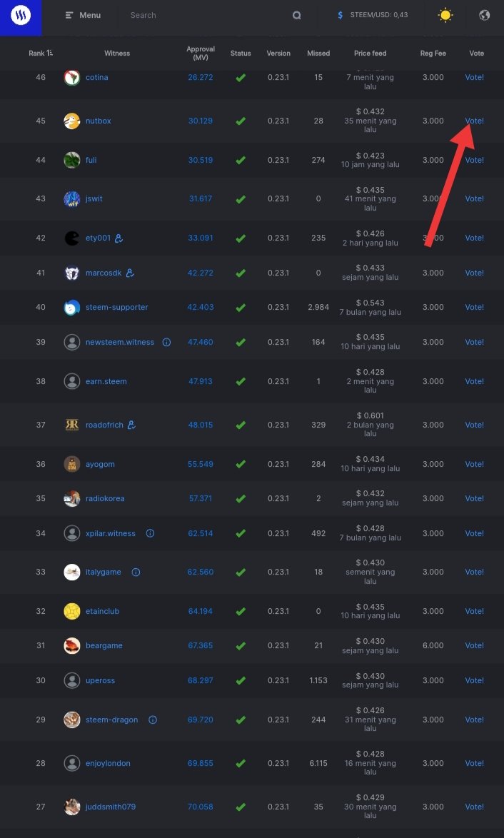Image resolution: width=504 pixels, height=838 pixels.
Task: Click the badge icon beside roadofrich
Action: 131,425
